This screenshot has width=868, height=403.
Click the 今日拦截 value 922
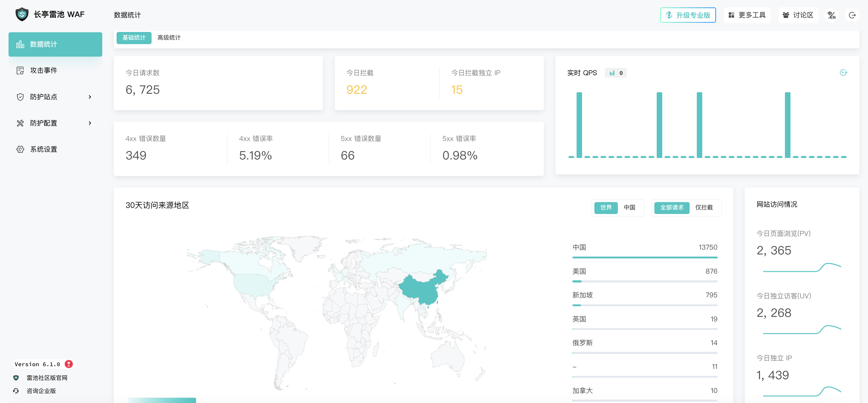[x=356, y=89]
